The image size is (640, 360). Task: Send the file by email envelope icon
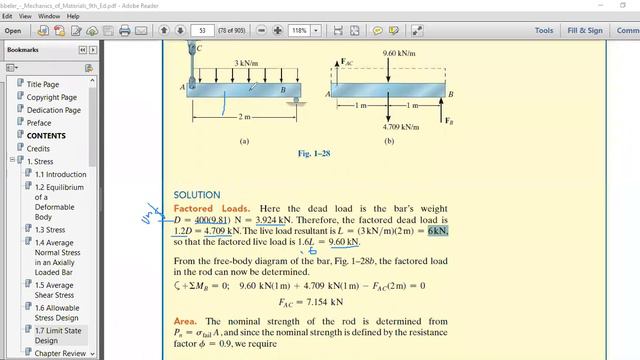[x=141, y=31]
